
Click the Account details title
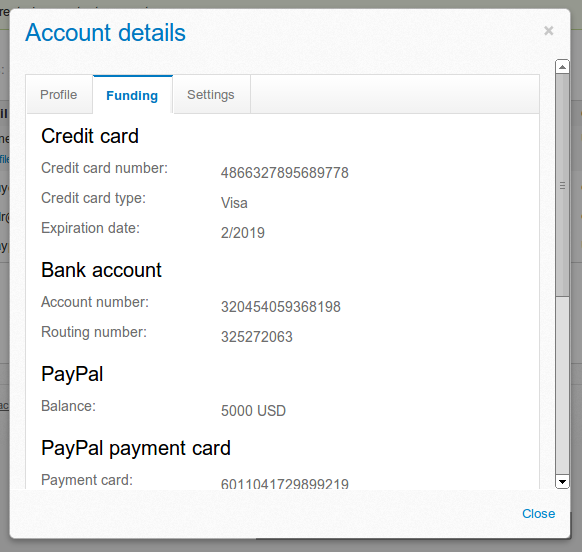pos(105,33)
